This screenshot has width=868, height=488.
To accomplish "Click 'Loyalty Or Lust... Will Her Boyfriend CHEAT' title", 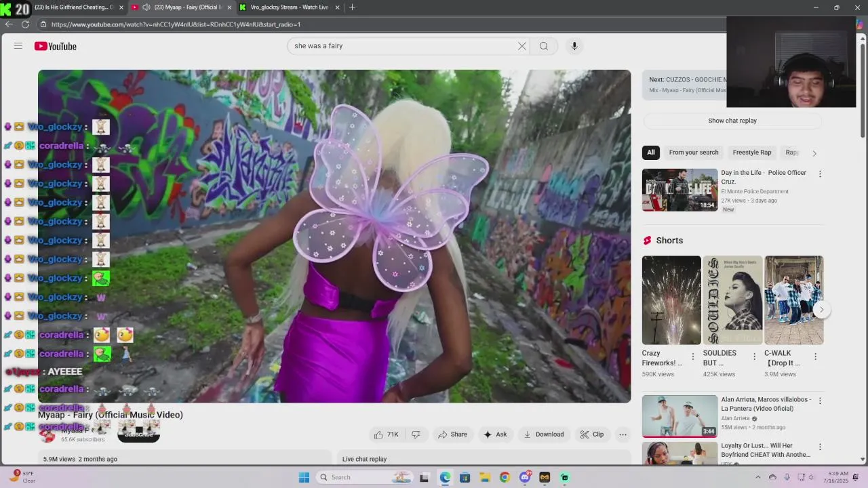I will click(x=766, y=450).
